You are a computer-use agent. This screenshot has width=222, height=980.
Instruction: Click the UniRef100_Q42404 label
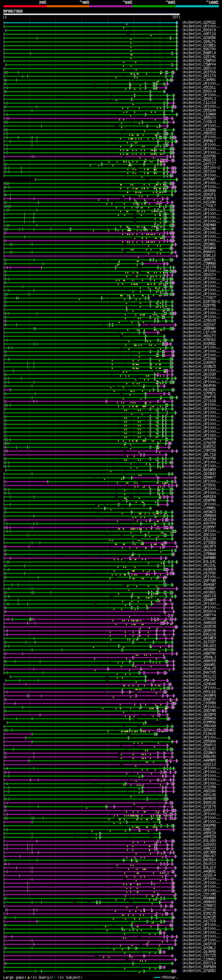(199, 550)
